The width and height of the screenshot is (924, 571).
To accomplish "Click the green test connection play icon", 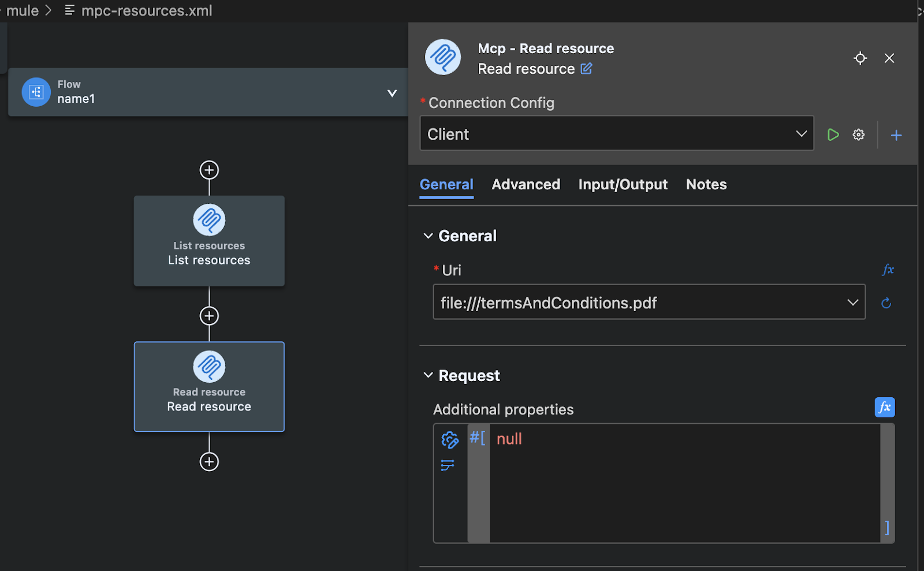I will click(833, 134).
